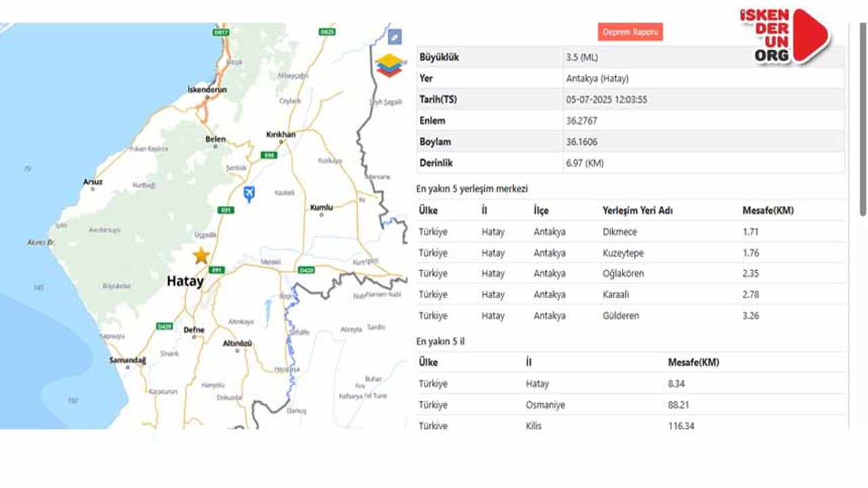
Task: Click the Derinlik row label
Action: pyautogui.click(x=436, y=163)
